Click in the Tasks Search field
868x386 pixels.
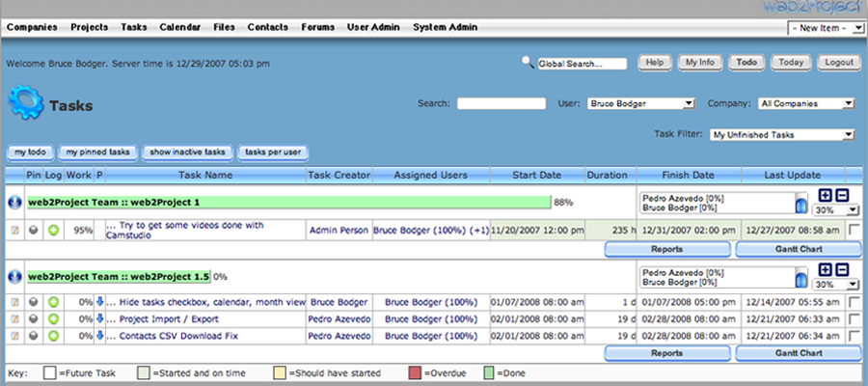coord(502,103)
